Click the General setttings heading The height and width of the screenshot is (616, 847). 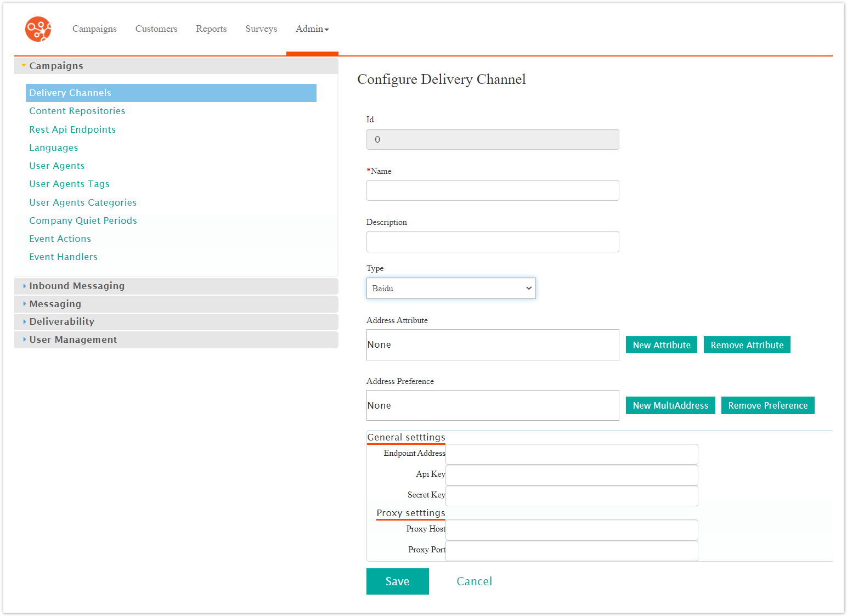pyautogui.click(x=406, y=437)
